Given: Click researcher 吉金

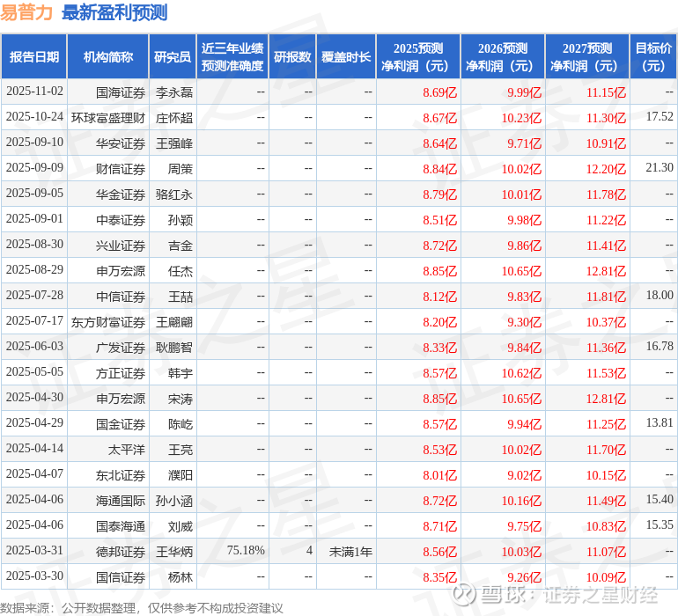Looking at the screenshot, I should 181,246.
